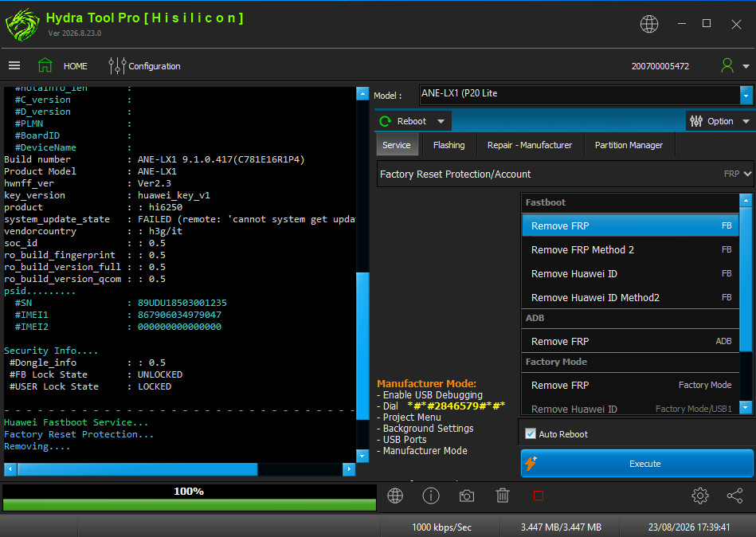Click the Build number log line

(x=155, y=159)
